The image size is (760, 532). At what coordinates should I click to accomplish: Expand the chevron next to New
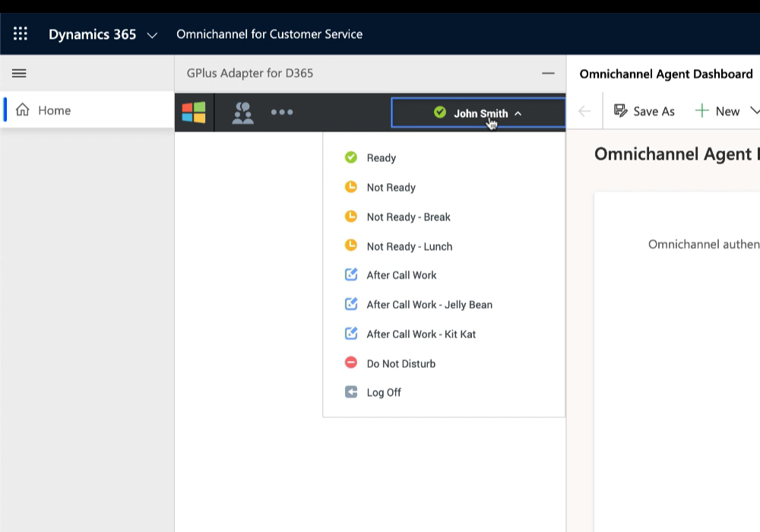tap(755, 110)
